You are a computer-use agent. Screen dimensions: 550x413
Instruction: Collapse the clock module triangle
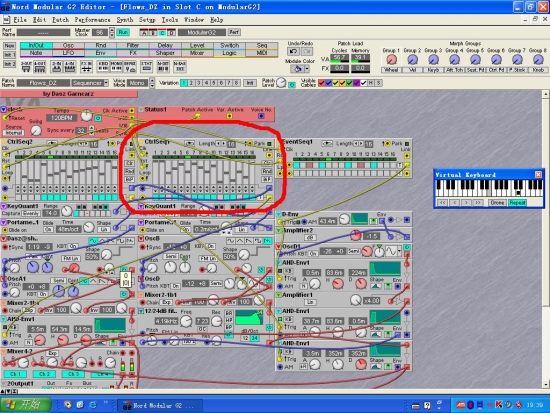(x=4, y=109)
